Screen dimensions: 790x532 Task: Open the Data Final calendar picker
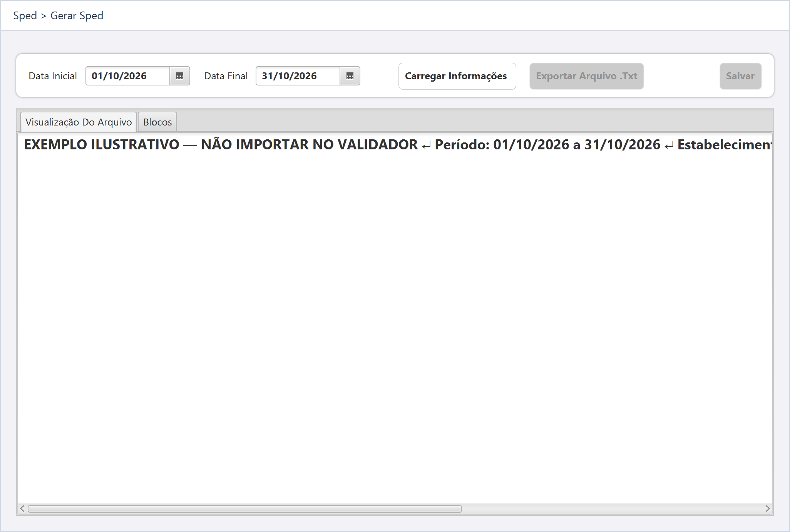point(350,76)
